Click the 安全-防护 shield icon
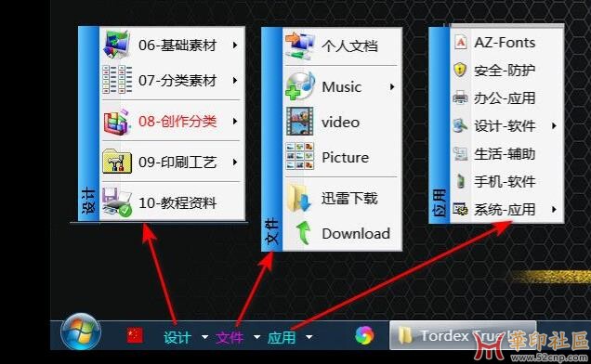This screenshot has height=364, width=591. (460, 70)
